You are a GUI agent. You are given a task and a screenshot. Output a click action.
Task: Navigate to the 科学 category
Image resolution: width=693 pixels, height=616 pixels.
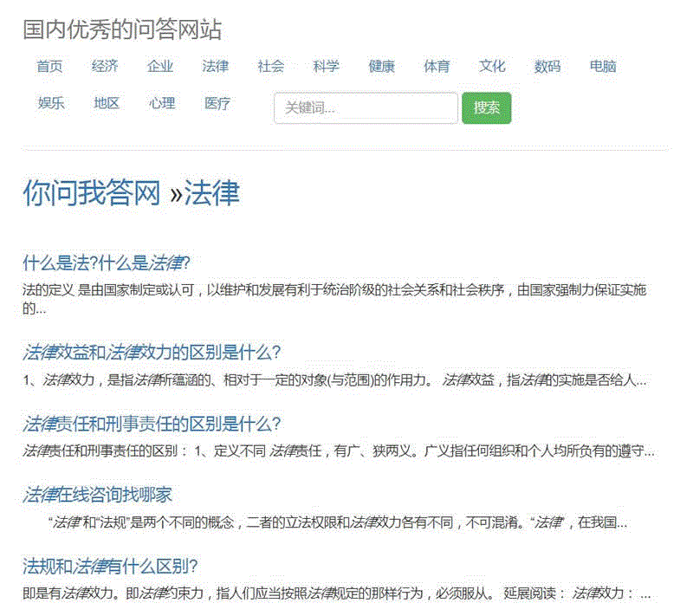(327, 67)
